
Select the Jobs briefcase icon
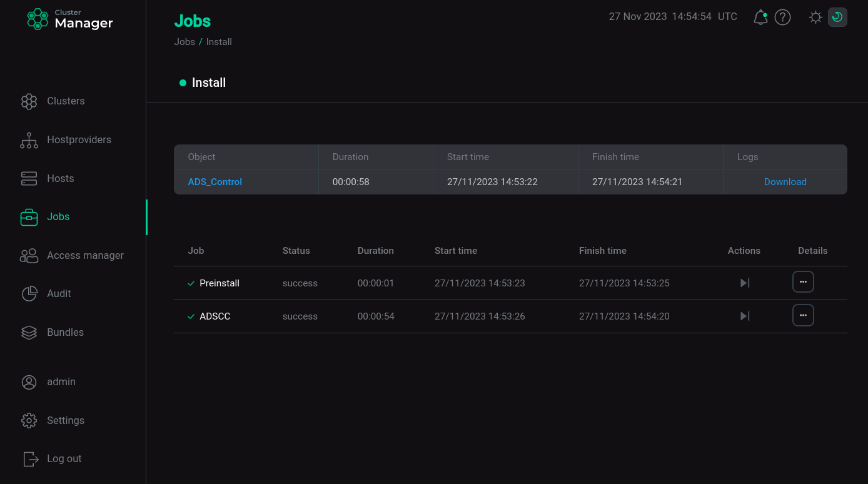pyautogui.click(x=29, y=217)
